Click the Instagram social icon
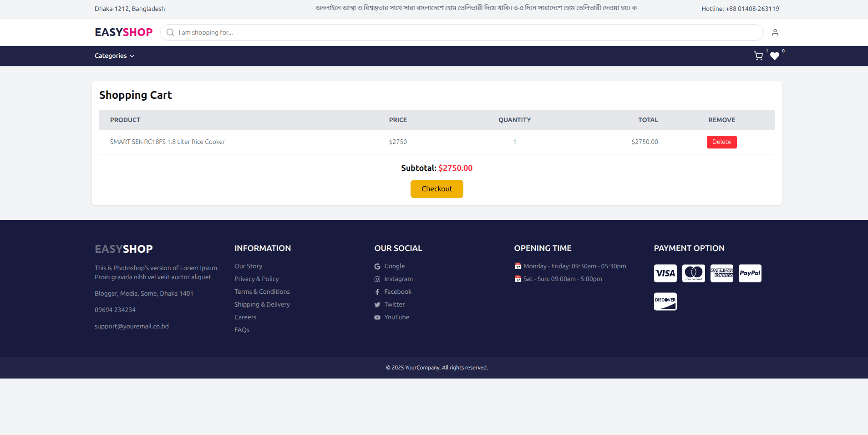868x435 pixels. 377,279
